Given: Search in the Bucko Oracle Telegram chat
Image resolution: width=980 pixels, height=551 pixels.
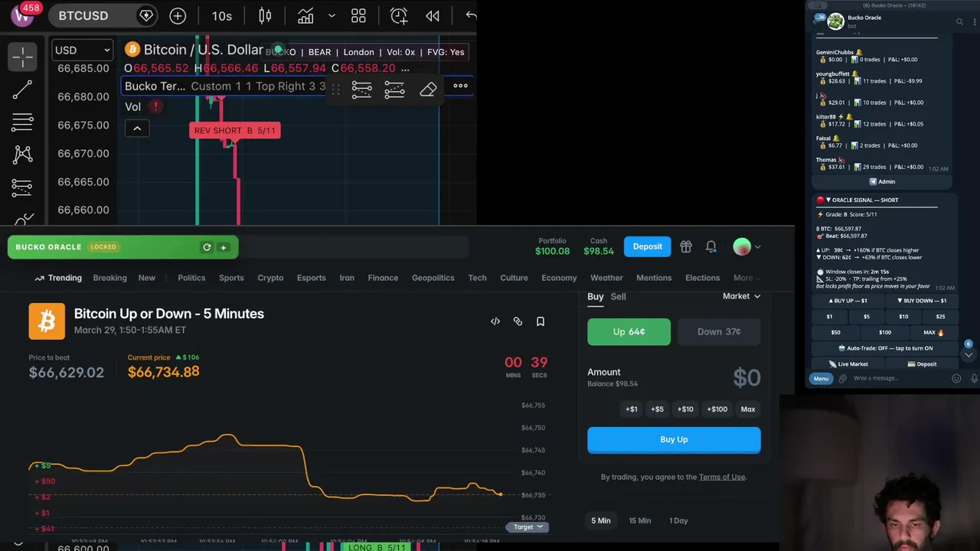Looking at the screenshot, I should pos(959,21).
